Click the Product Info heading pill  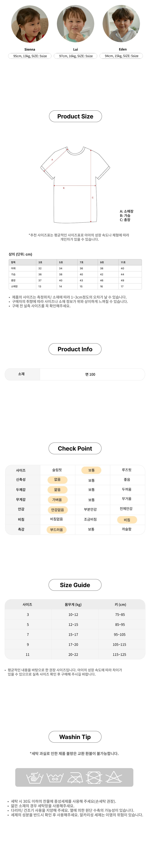[75, 349]
